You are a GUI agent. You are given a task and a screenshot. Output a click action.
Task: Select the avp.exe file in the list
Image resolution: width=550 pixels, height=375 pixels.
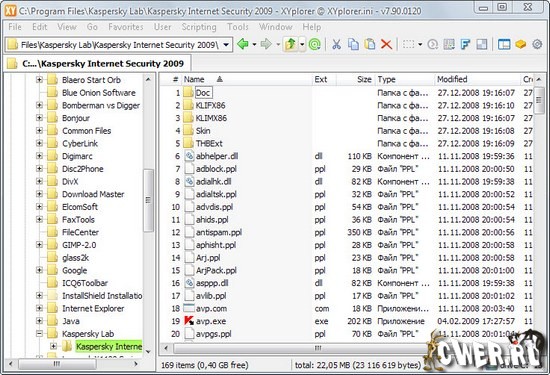pos(211,321)
